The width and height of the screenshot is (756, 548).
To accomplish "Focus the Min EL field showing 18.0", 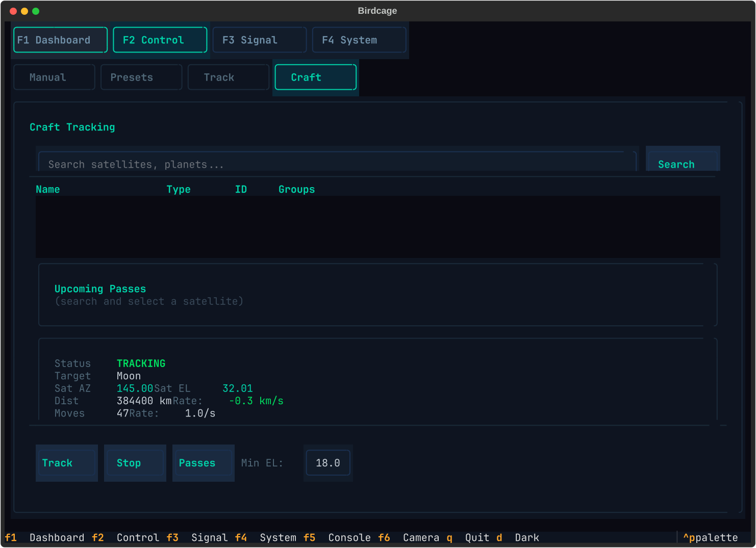I will point(328,463).
